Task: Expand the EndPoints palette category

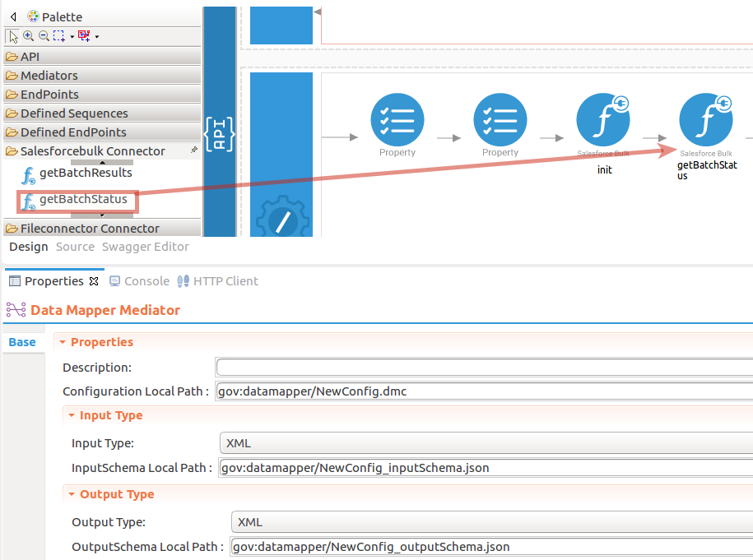Action: tap(102, 94)
